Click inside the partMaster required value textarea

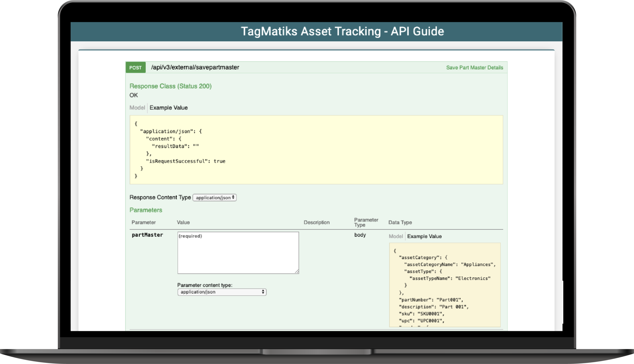(238, 253)
